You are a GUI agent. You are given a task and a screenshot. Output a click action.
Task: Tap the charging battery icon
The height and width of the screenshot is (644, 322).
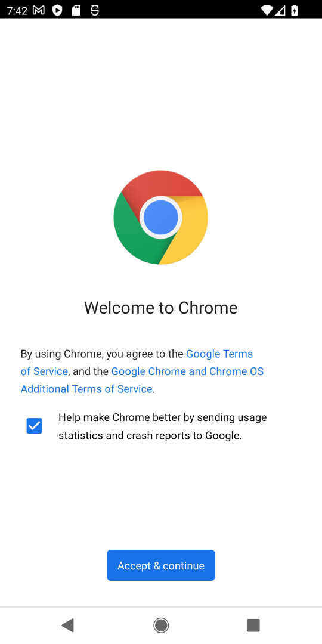294,11
